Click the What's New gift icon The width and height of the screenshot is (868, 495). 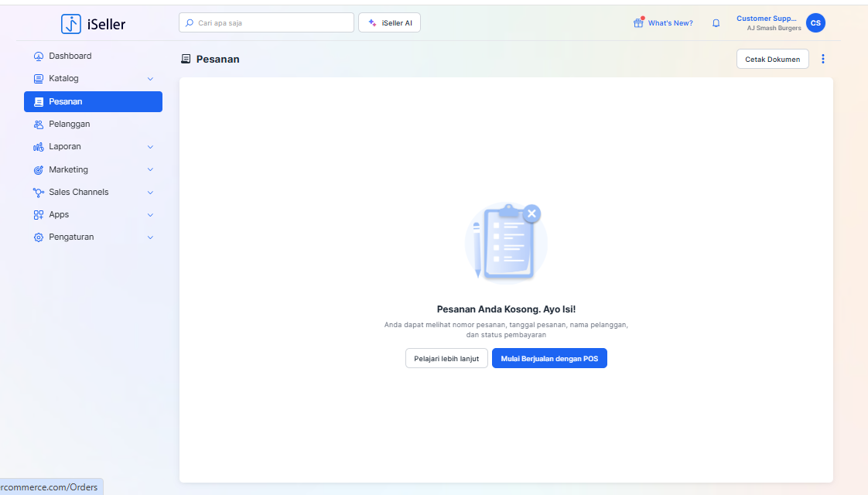coord(638,23)
